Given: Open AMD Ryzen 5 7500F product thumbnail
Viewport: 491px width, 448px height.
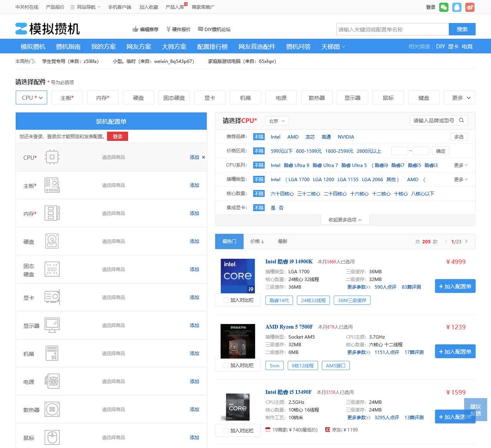Looking at the screenshot, I should [x=238, y=341].
